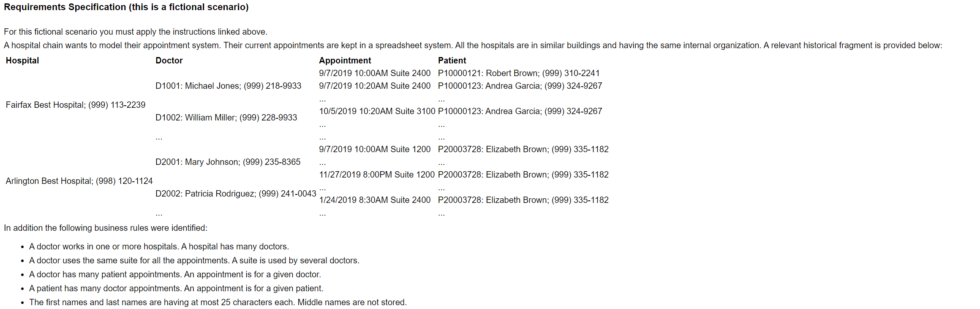
Task: Click the Appointment column header
Action: coord(345,60)
